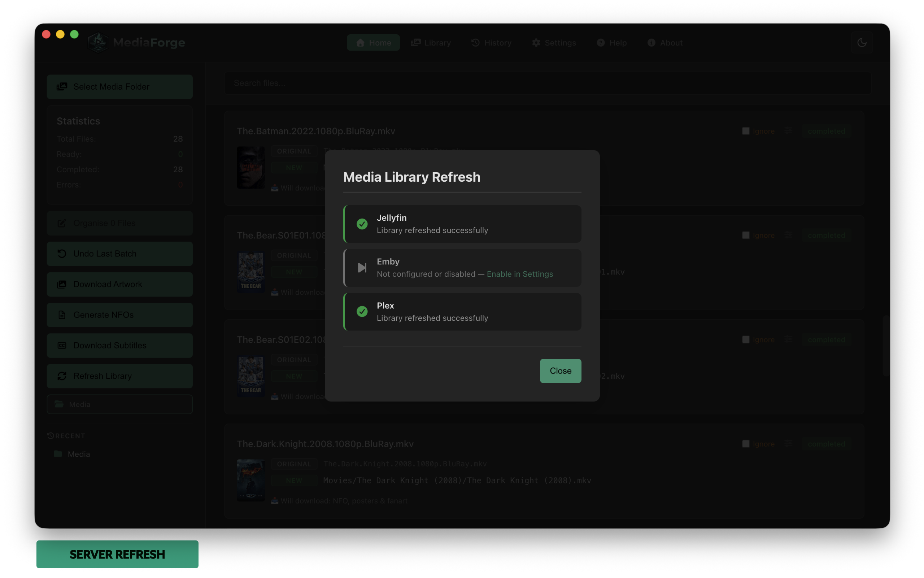Click the Emby skipped status icon
924x578 pixels.
coord(362,268)
